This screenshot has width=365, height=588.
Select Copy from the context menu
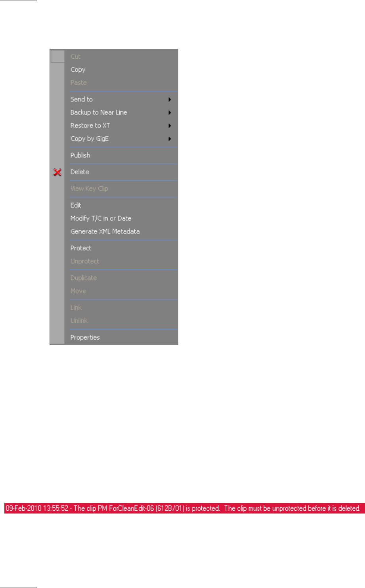click(x=78, y=70)
